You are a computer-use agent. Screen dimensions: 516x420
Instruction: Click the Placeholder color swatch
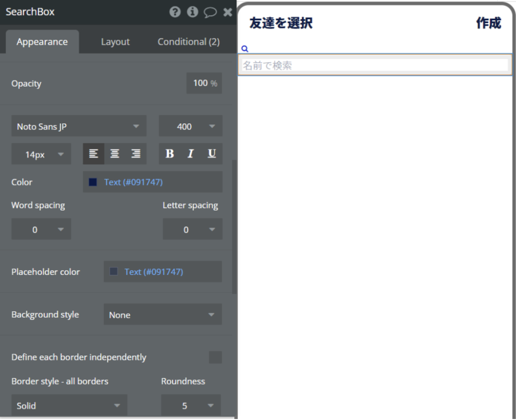pyautogui.click(x=114, y=272)
